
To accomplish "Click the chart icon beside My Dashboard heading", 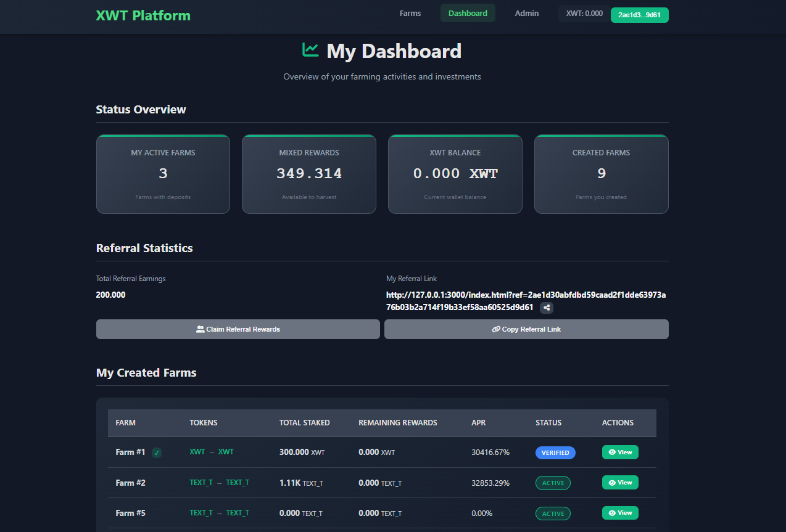I will click(x=312, y=51).
